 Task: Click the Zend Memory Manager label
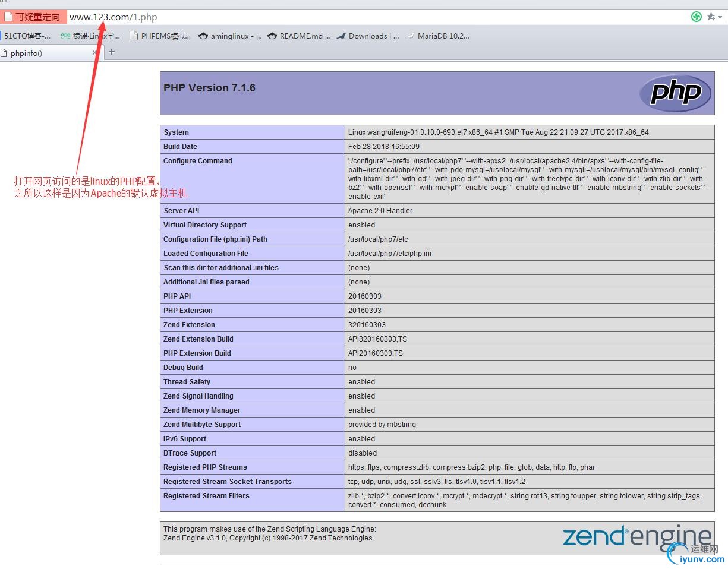(x=202, y=410)
